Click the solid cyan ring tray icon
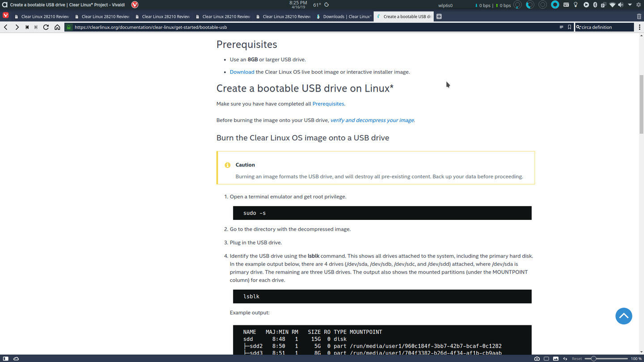The height and width of the screenshot is (362, 644). click(555, 5)
